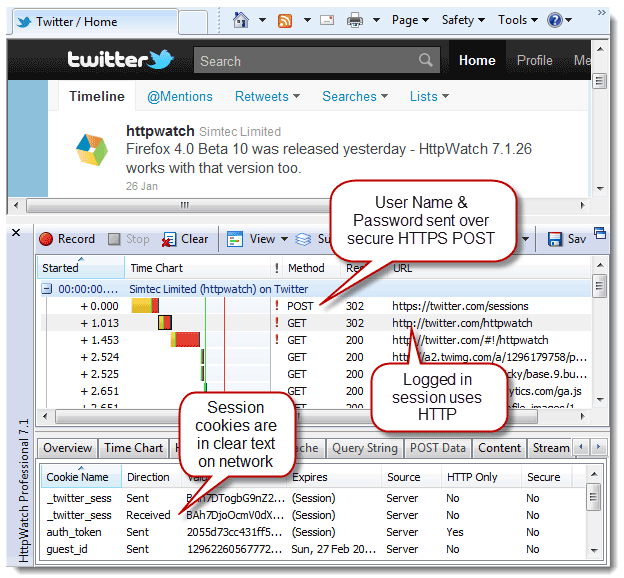This screenshot has height=578, width=624.
Task: Click the IE Home icon
Action: pos(241,20)
